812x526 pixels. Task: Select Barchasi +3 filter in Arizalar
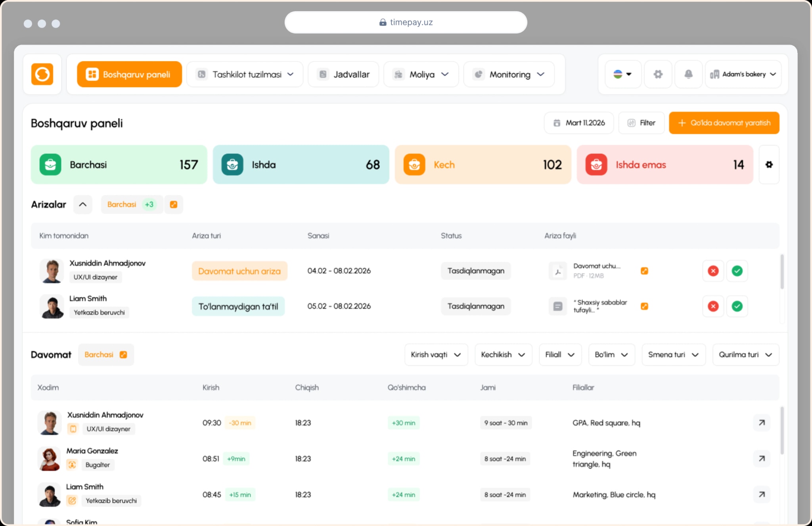[x=132, y=205]
